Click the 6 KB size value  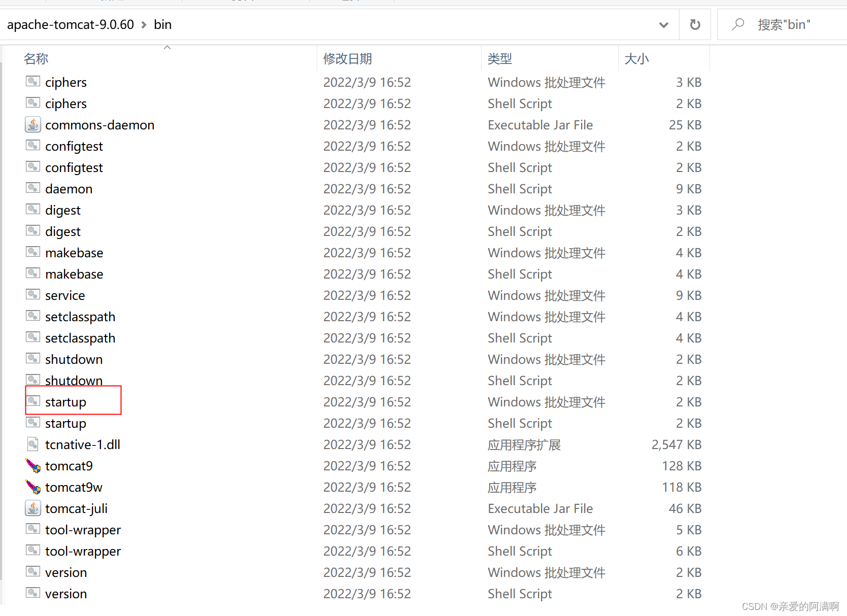click(689, 551)
